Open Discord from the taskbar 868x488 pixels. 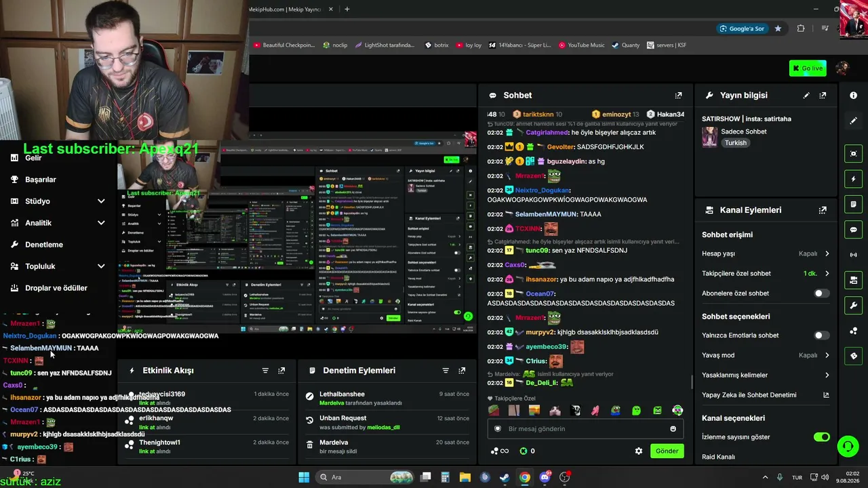545,477
